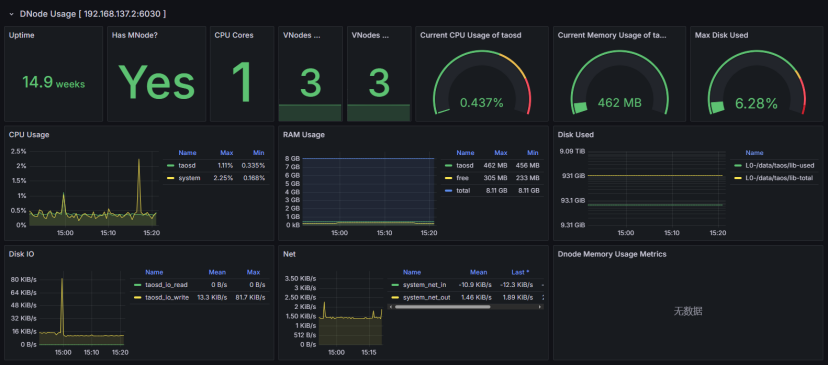
Task: Click the 1.11% Max cell for taosd
Action: click(x=225, y=165)
